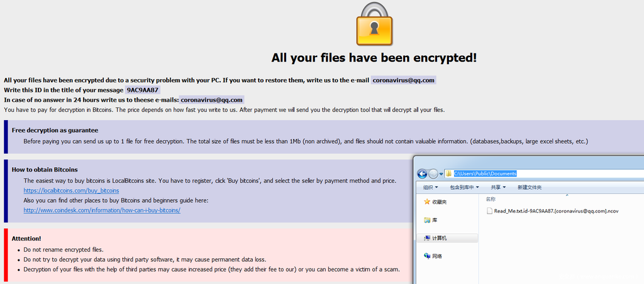644x284 pixels.
Task: Click the first coronavirus@qq.com e-mail address
Action: tap(403, 80)
